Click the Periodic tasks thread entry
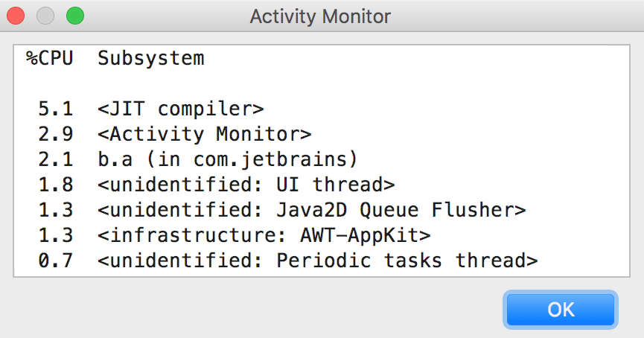Screen dimensions: 644x338 tap(318, 261)
